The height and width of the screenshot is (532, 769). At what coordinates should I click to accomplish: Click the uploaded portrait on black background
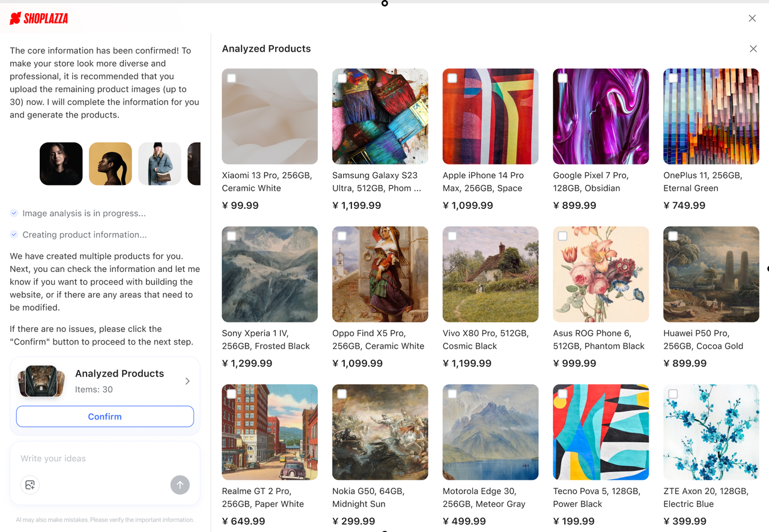pyautogui.click(x=61, y=164)
